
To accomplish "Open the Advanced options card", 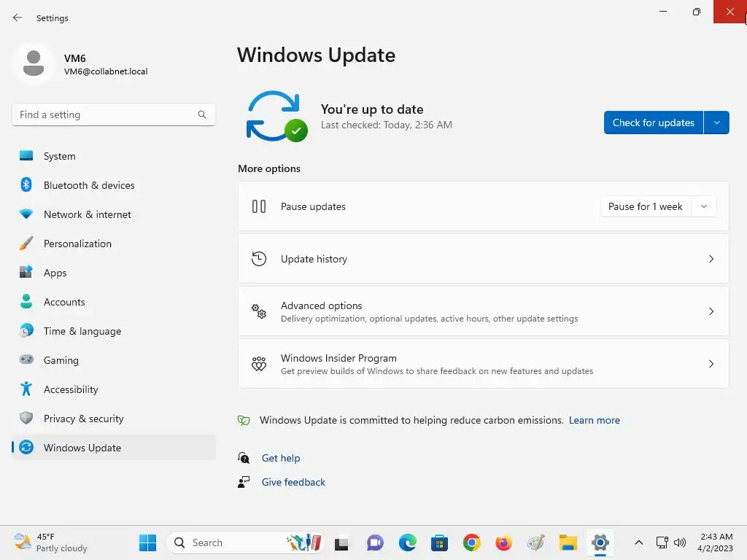I will tap(484, 311).
